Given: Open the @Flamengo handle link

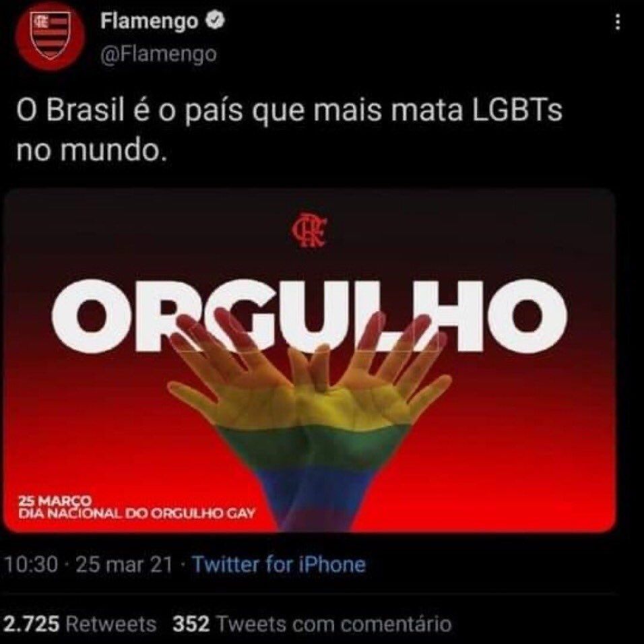Looking at the screenshot, I should (158, 55).
